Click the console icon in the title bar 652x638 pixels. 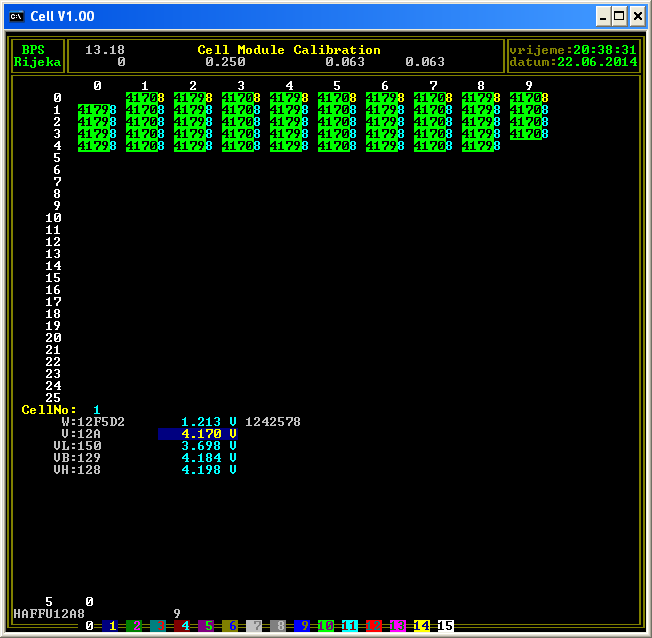click(x=16, y=16)
